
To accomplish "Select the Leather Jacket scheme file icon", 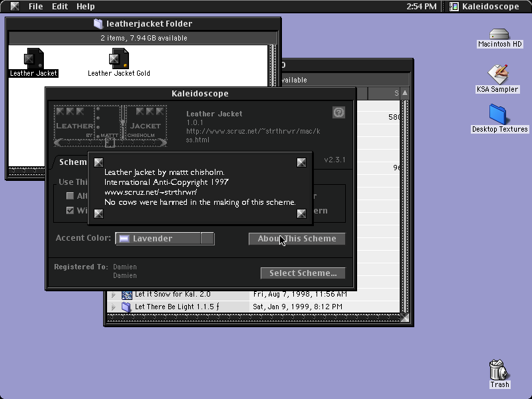I will coord(33,59).
